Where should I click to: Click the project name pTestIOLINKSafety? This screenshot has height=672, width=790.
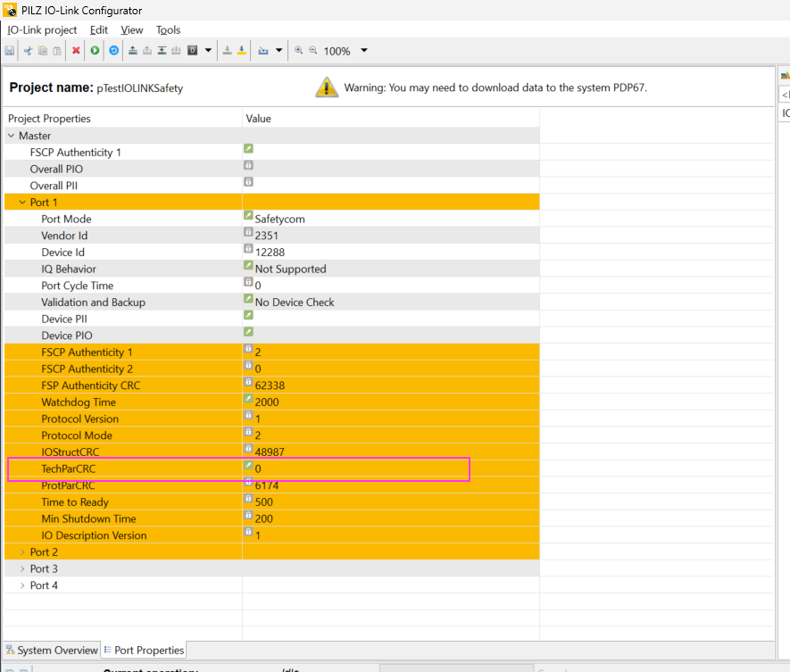[139, 88]
